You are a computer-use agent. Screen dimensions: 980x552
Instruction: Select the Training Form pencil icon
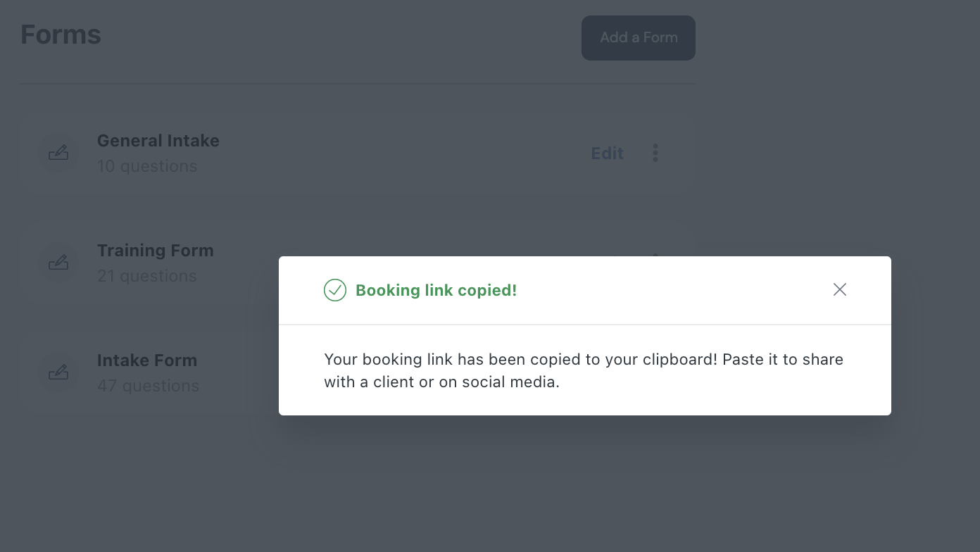[58, 263]
